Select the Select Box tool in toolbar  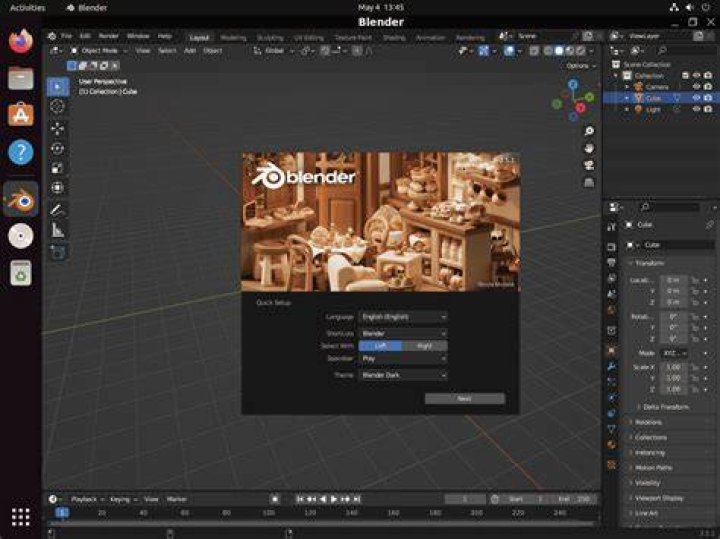pyautogui.click(x=57, y=87)
